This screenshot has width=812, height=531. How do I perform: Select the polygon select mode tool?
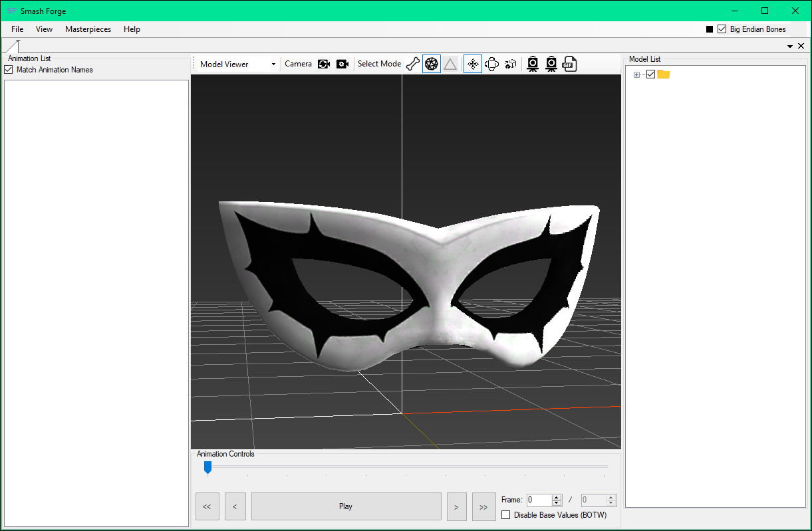(450, 63)
